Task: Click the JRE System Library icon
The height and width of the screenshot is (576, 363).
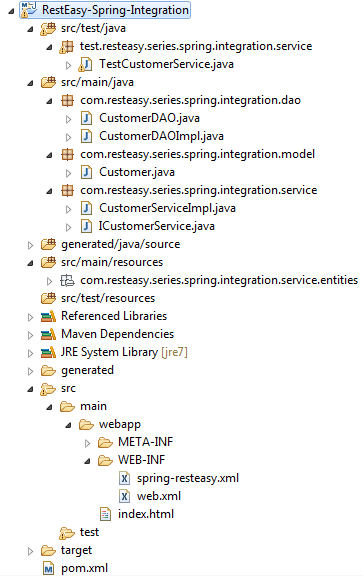Action: 48,352
